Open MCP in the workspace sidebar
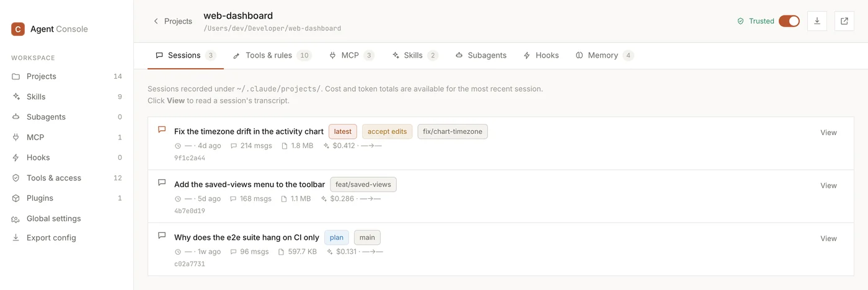Image resolution: width=868 pixels, height=290 pixels. [66, 138]
